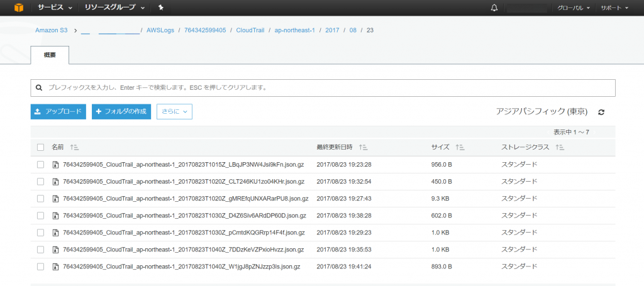Viewport: 644px width, 286px height.
Task: Sort by last modified date icon
Action: pos(363,147)
